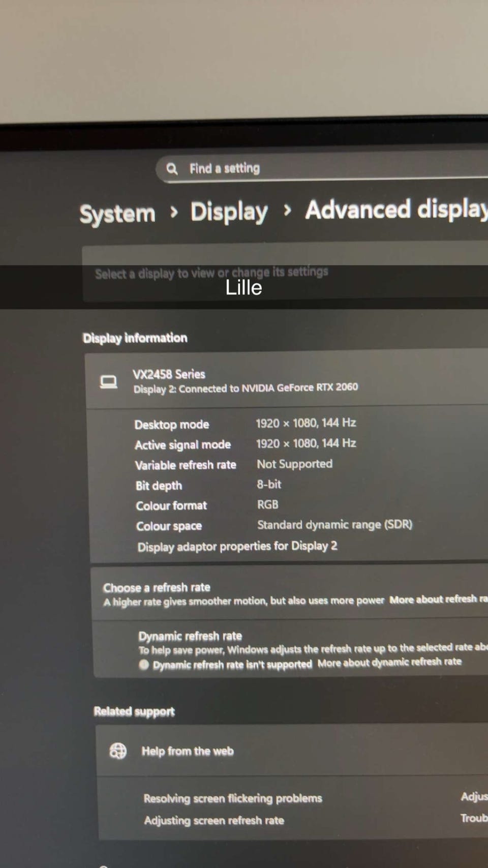Click the Colour format label
The image size is (488, 868).
pos(171,506)
